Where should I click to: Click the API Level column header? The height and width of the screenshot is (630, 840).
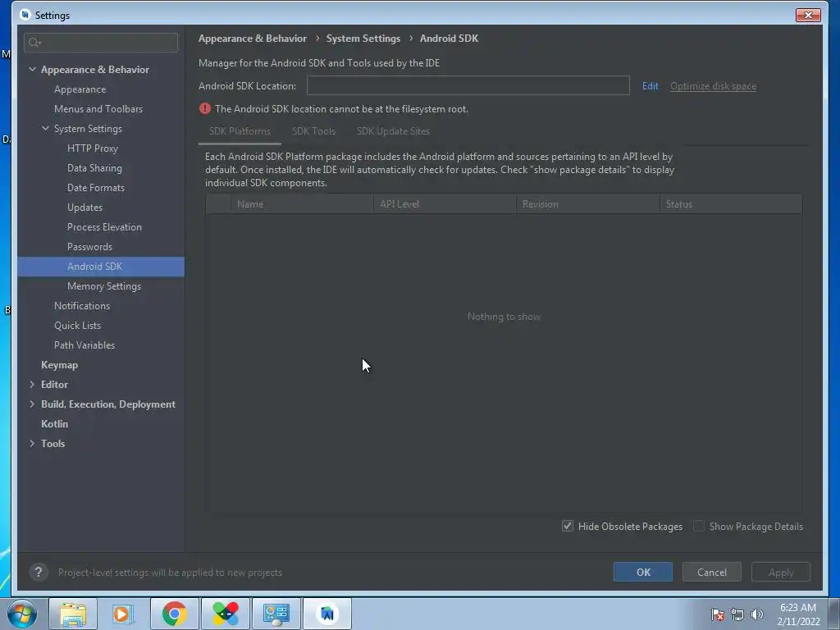445,204
